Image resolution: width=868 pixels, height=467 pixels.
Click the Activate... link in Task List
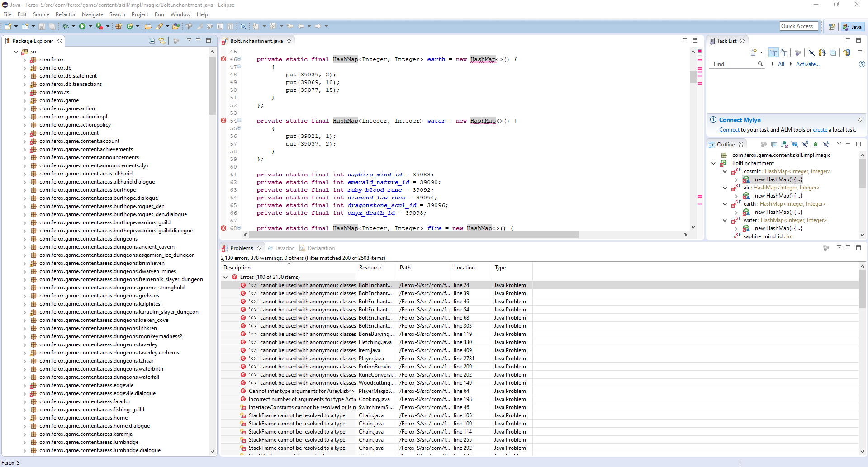(x=807, y=64)
